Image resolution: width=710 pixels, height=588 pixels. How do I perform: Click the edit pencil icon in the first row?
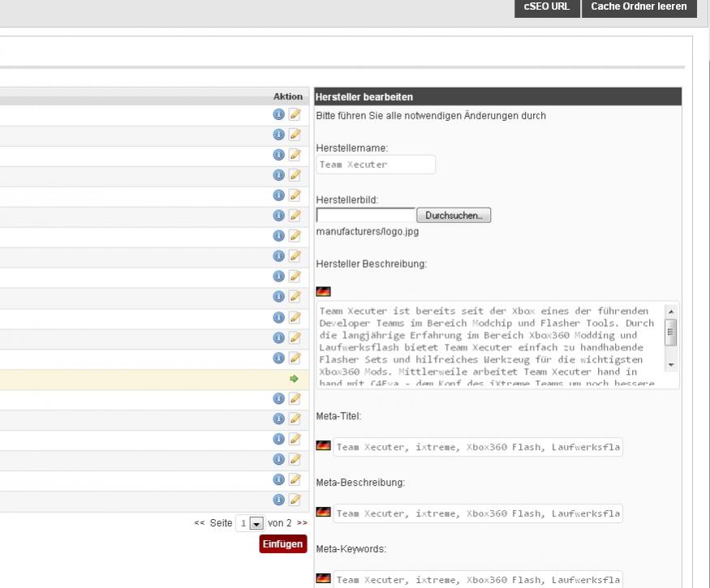pyautogui.click(x=295, y=114)
